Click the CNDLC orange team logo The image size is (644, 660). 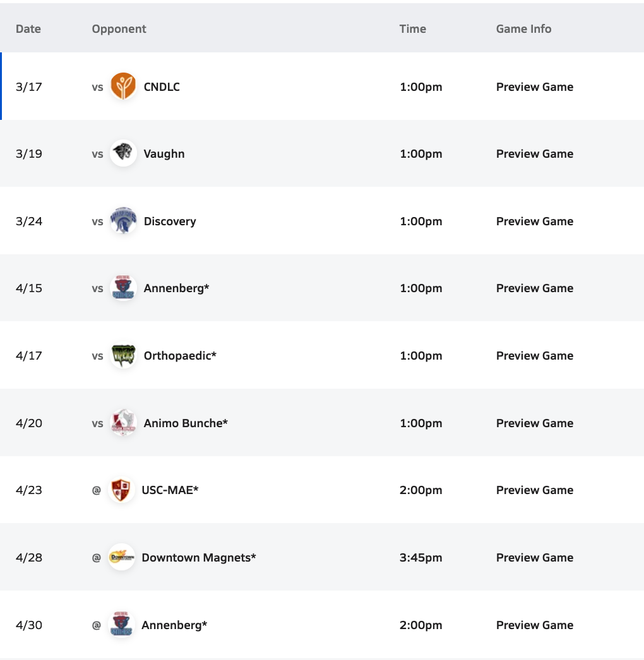123,86
